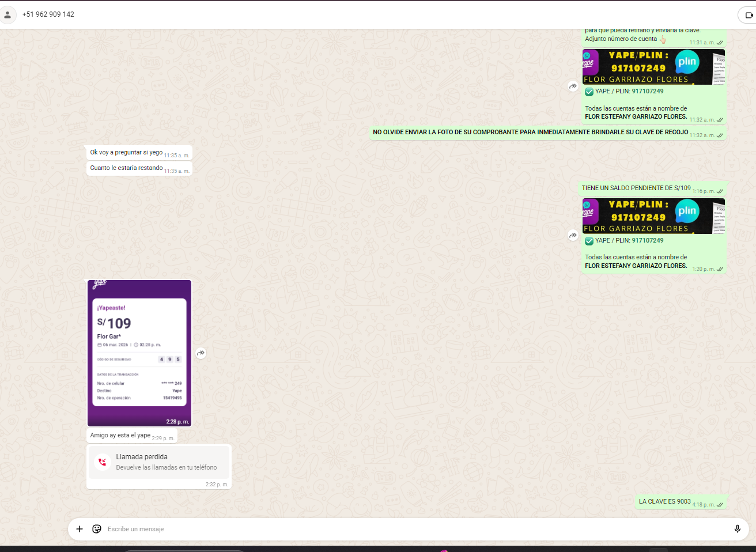Screen dimensions: 756x552
Task: Select the 'LA CLAVE ES 9003' message
Action: [664, 501]
